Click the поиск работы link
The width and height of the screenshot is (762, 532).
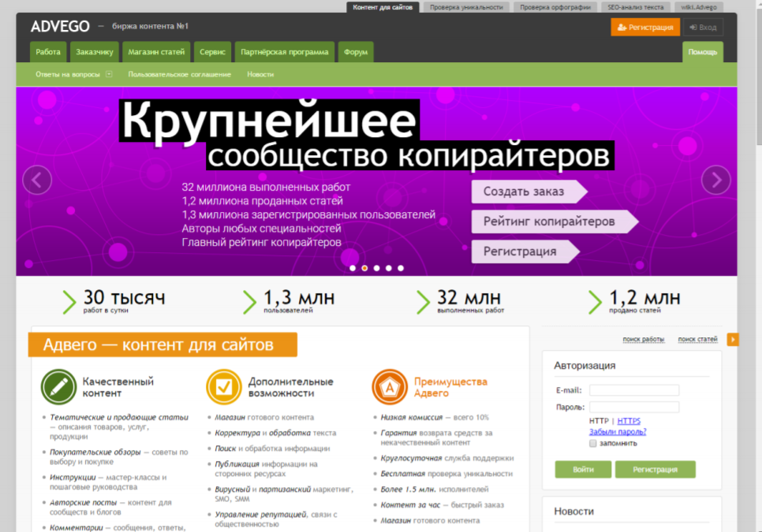click(x=644, y=339)
